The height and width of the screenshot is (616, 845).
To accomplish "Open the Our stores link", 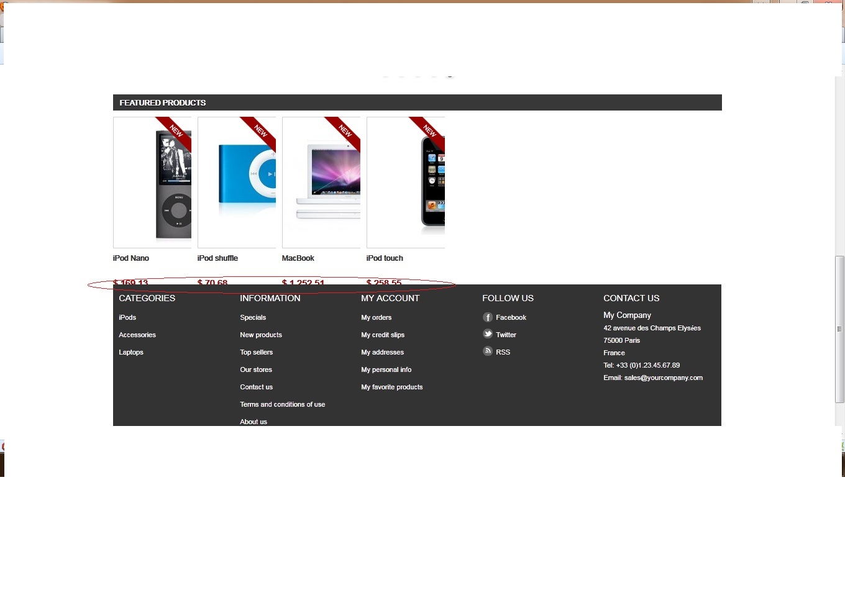I will [256, 369].
